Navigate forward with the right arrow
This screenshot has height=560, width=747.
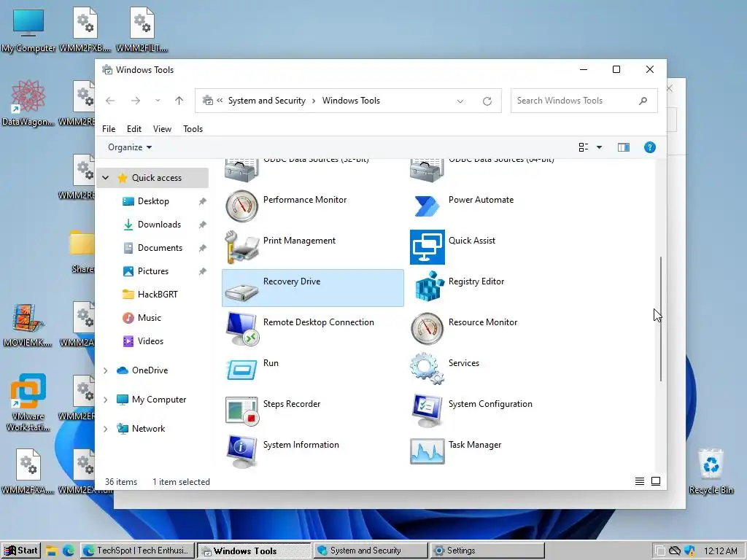136,101
